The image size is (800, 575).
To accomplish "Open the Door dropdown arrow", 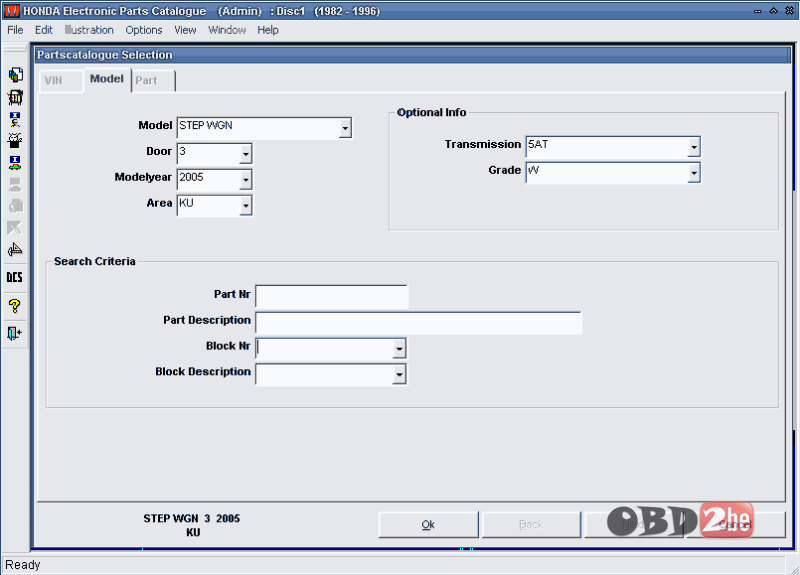I will tap(245, 154).
